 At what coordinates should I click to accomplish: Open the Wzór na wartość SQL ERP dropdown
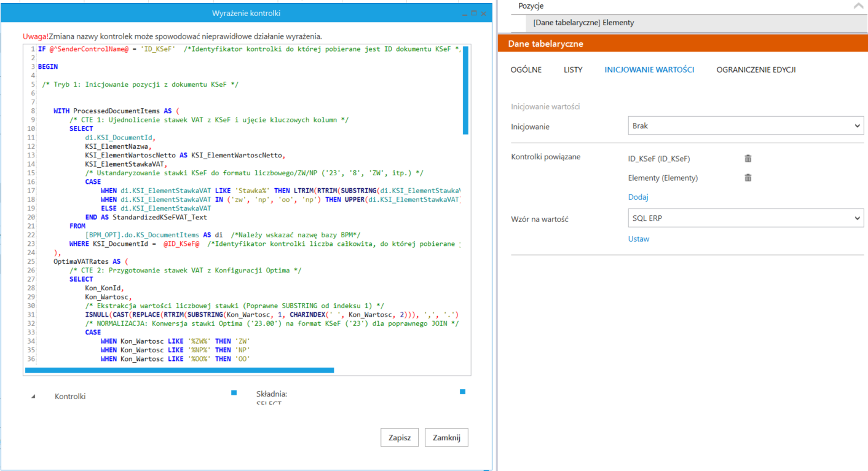pyautogui.click(x=745, y=218)
